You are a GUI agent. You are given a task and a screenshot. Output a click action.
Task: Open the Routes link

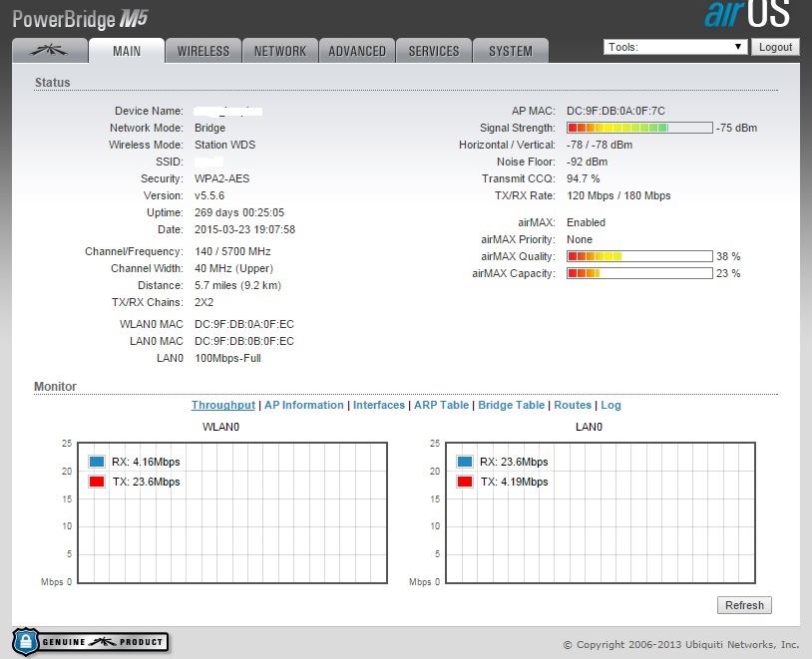(x=573, y=406)
